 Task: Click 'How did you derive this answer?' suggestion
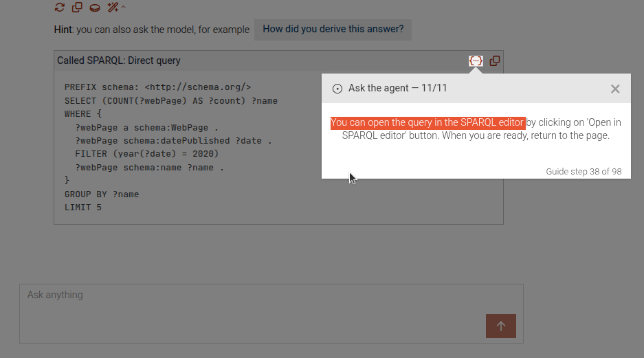click(333, 30)
